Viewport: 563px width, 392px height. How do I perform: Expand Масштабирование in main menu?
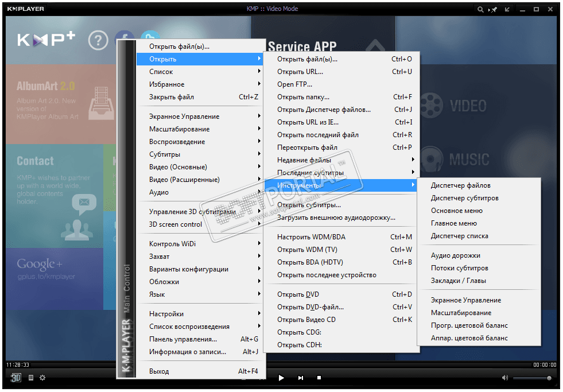pyautogui.click(x=200, y=129)
